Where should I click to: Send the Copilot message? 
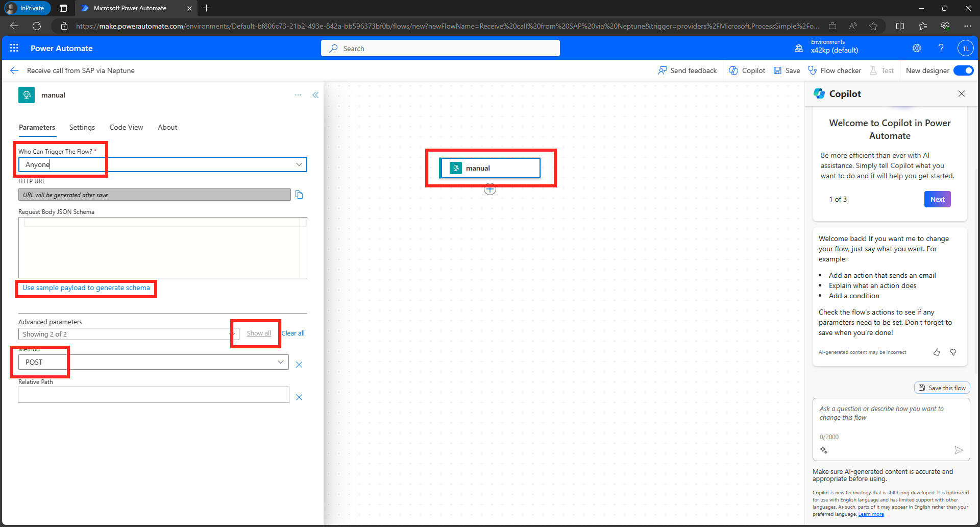pyautogui.click(x=959, y=450)
